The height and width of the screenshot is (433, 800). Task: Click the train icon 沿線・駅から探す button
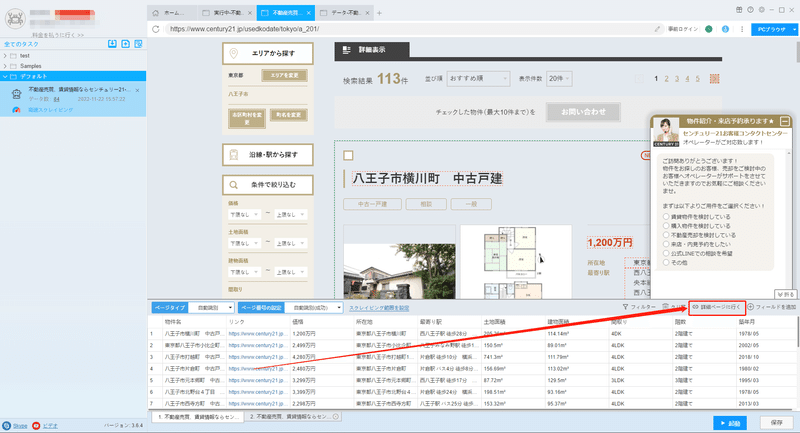click(268, 155)
